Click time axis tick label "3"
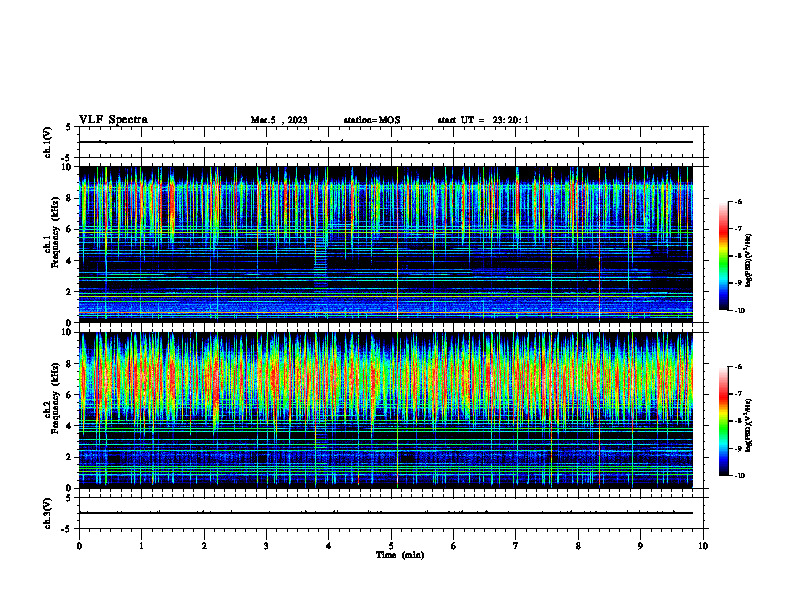The width and height of the screenshot is (792, 612). tap(266, 546)
